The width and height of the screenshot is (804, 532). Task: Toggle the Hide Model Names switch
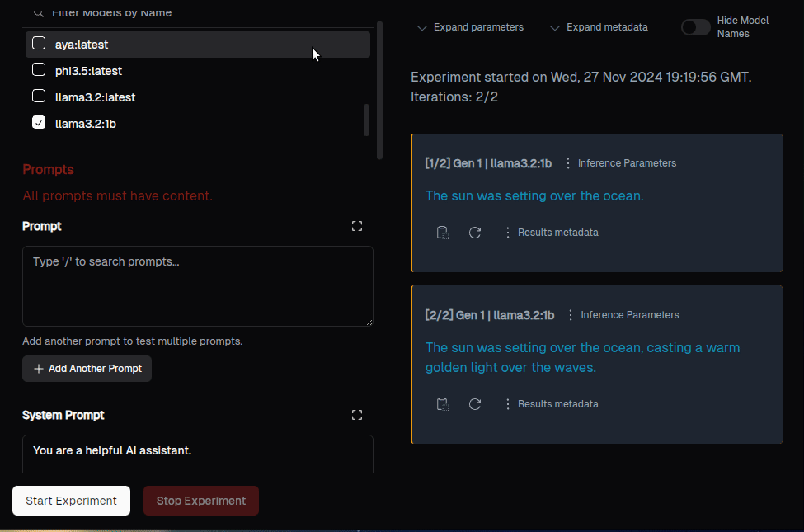[x=695, y=27]
